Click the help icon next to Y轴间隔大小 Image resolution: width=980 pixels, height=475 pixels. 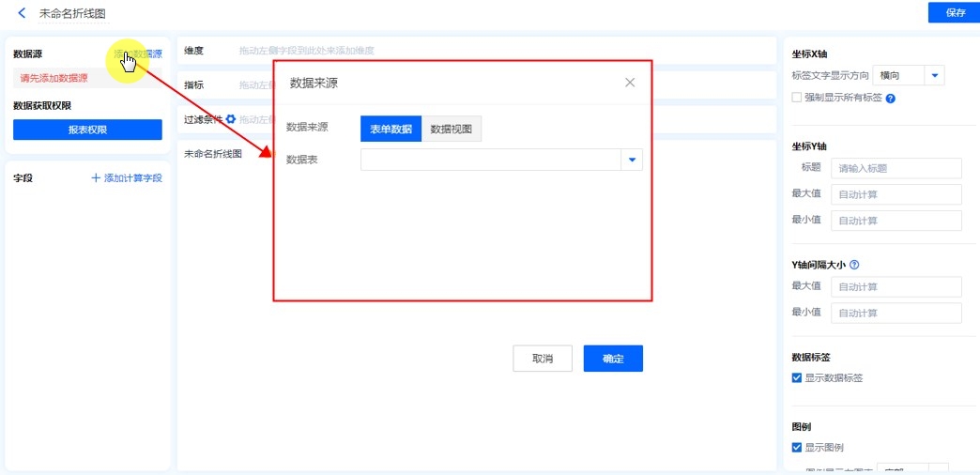pyautogui.click(x=854, y=266)
